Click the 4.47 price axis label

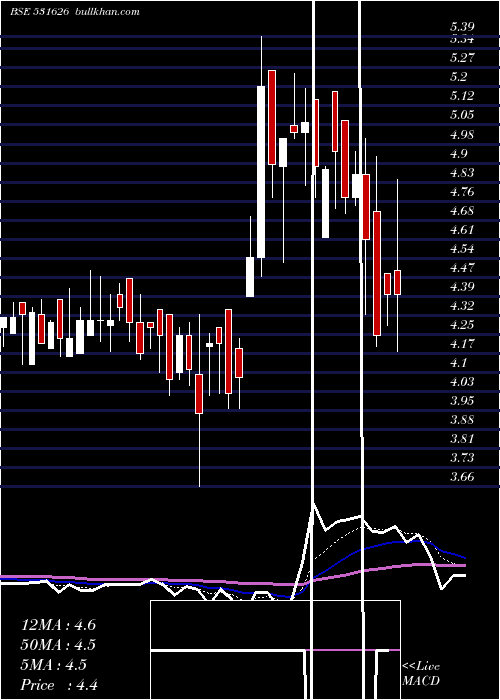click(x=462, y=268)
